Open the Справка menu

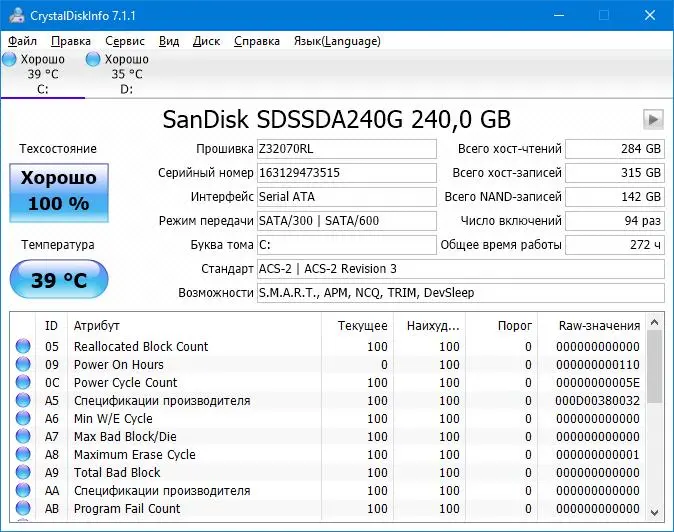point(257,41)
